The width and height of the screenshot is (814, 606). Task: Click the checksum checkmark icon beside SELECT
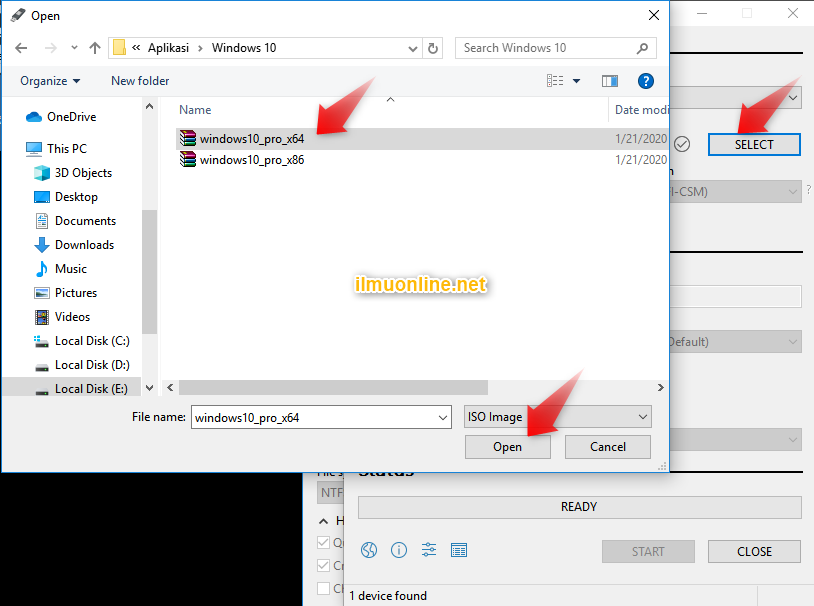click(682, 144)
